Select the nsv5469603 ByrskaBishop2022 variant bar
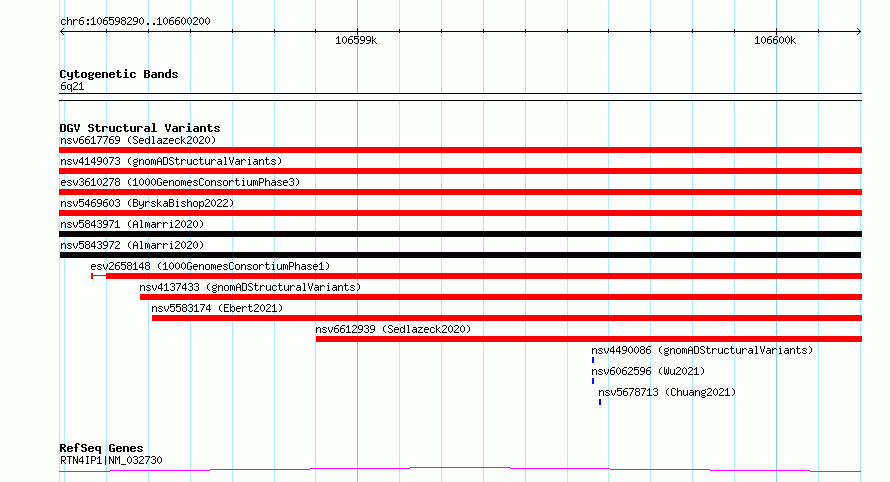The width and height of the screenshot is (890, 482). pyautogui.click(x=460, y=213)
